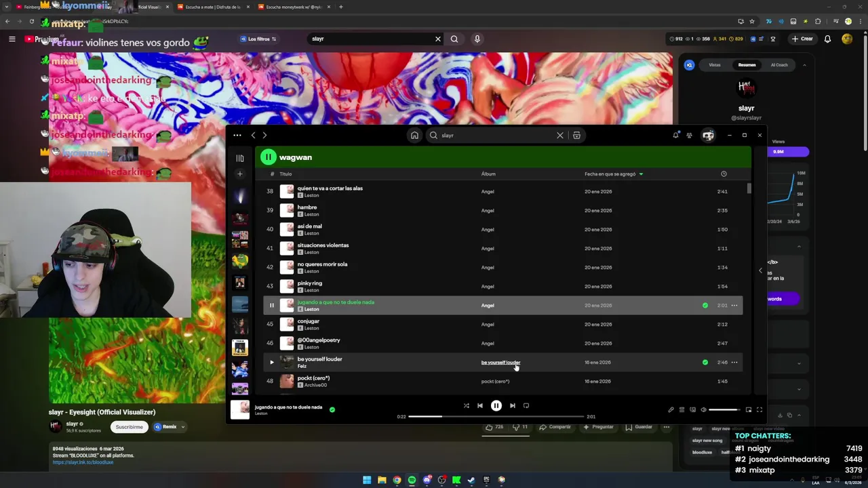Open YouTube account avatar menu
The height and width of the screenshot is (488, 868).
(x=847, y=39)
